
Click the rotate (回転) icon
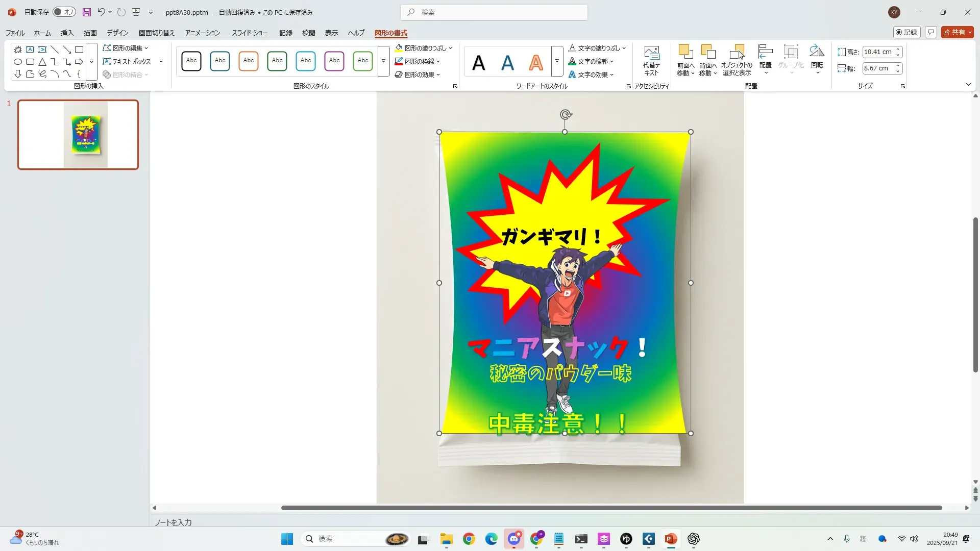click(x=817, y=52)
